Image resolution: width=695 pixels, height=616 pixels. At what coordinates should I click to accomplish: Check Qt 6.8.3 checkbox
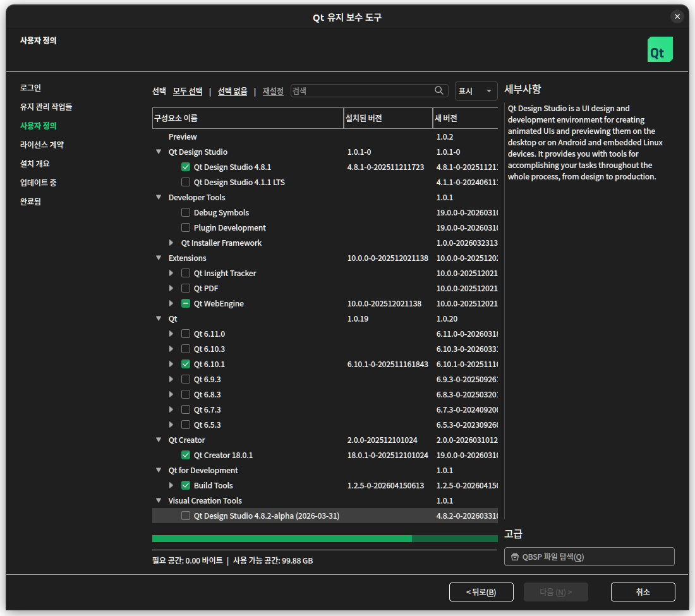coord(186,394)
